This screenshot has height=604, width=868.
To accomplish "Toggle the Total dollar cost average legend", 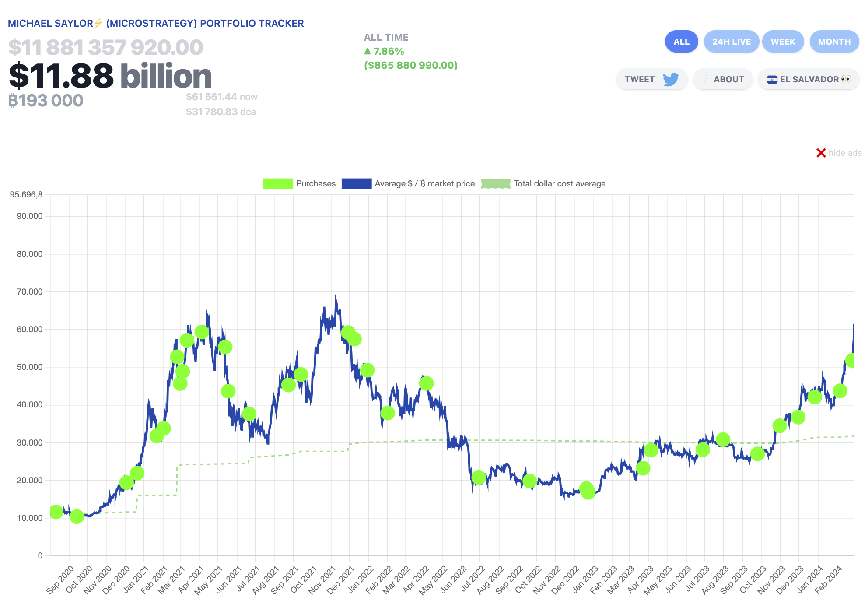I will [x=543, y=184].
